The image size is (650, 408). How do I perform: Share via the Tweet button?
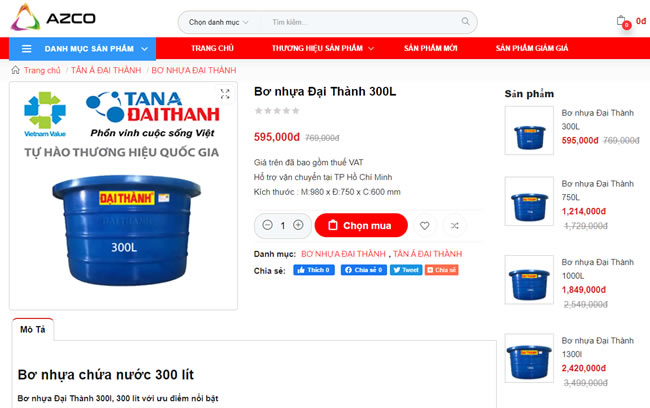(x=406, y=270)
